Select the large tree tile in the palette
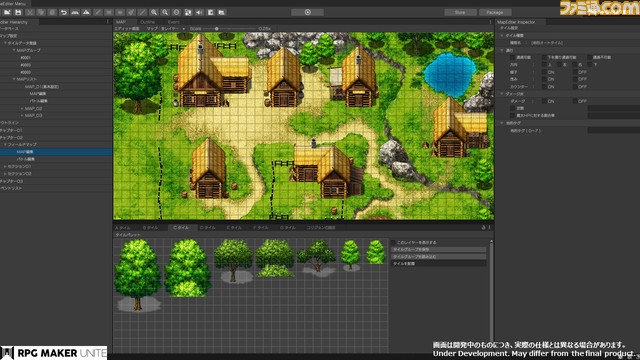This screenshot has width=640, height=360. pos(138,276)
